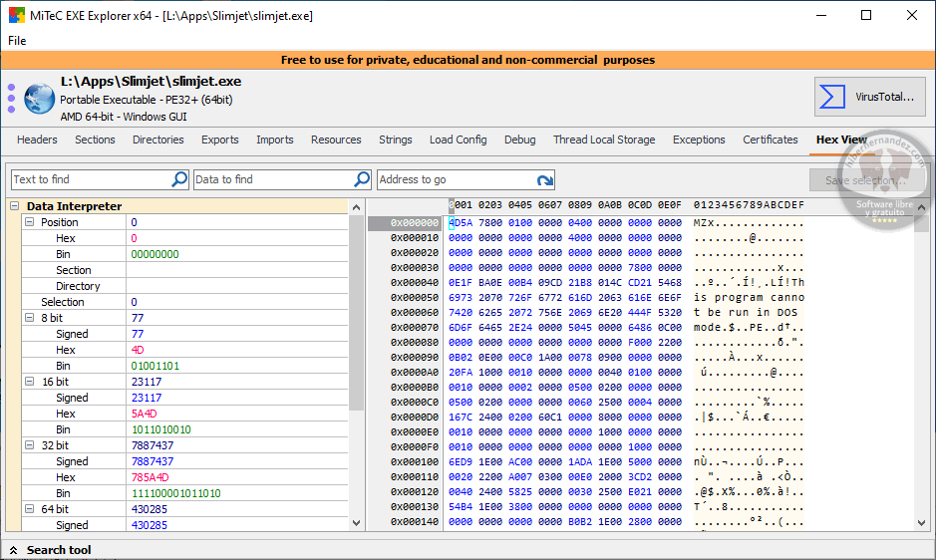Click the Data Interpreter scrollbar thumb
Screen dimensions: 936x560
pyautogui.click(x=357, y=313)
